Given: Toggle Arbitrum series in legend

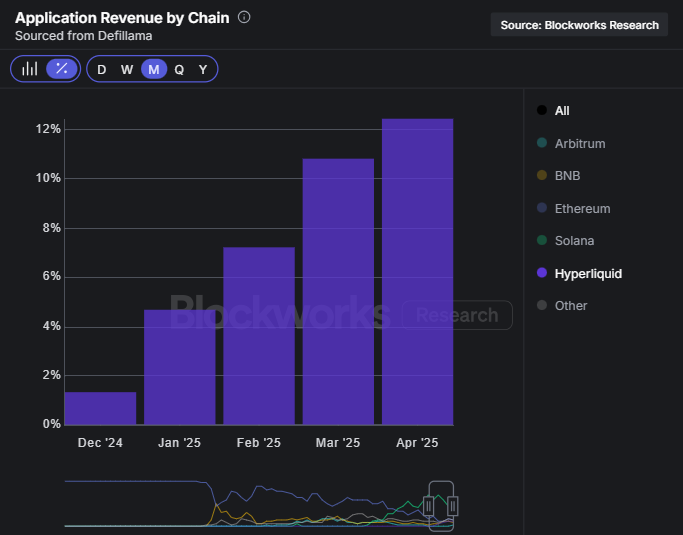Looking at the screenshot, I should coord(571,143).
